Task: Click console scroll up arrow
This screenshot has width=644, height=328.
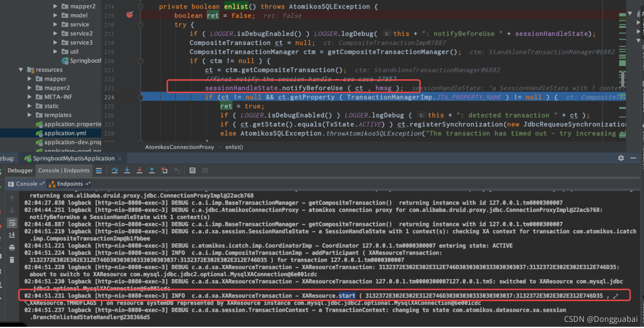Action: (12, 198)
